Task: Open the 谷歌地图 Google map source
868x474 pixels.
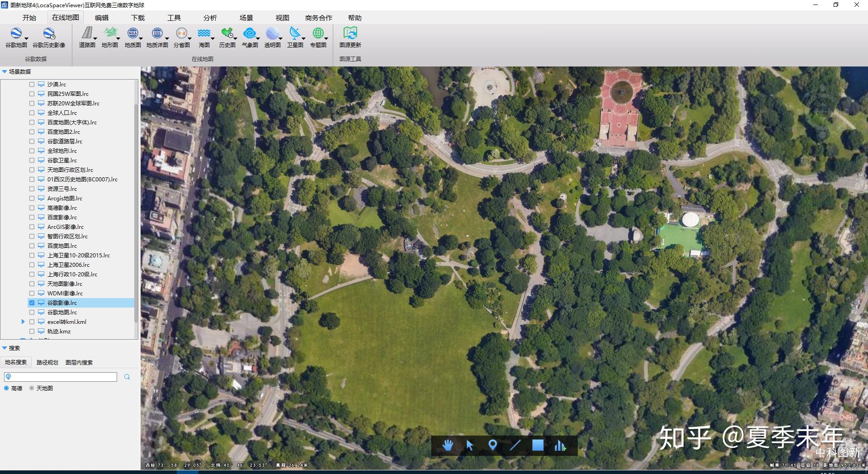Action: point(16,37)
